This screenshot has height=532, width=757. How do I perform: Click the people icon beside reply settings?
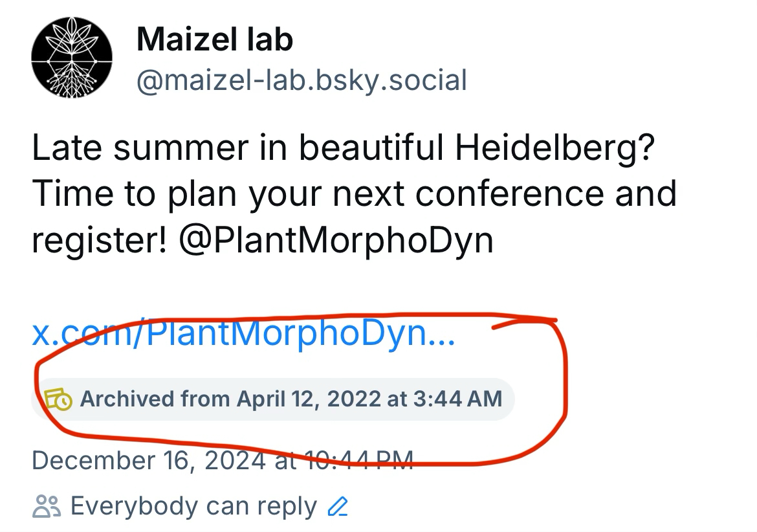(47, 507)
